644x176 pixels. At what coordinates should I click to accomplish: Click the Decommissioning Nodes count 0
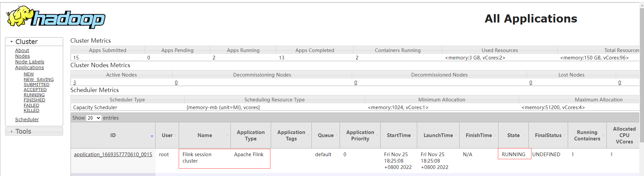tap(176, 83)
